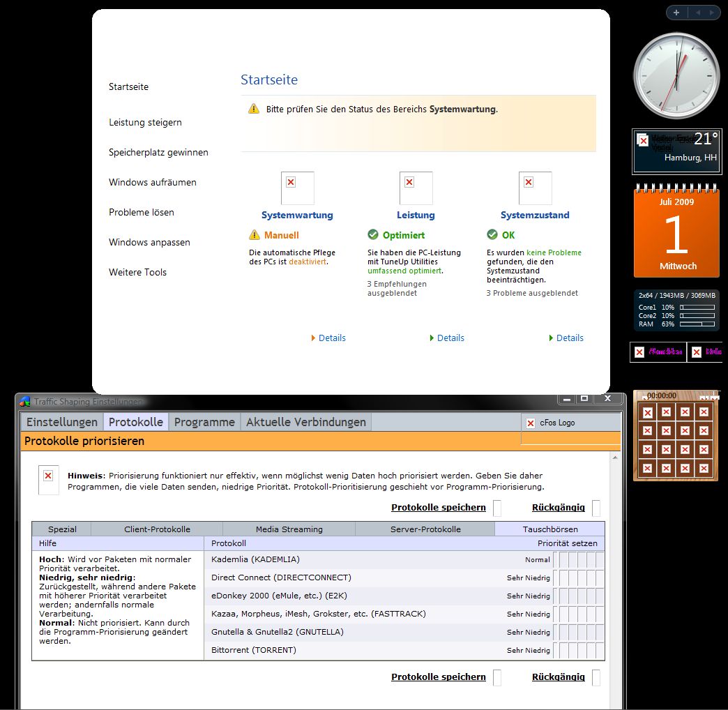This screenshot has width=728, height=710.
Task: Click the left pink-text gadget's broken image
Action: pyautogui.click(x=639, y=352)
